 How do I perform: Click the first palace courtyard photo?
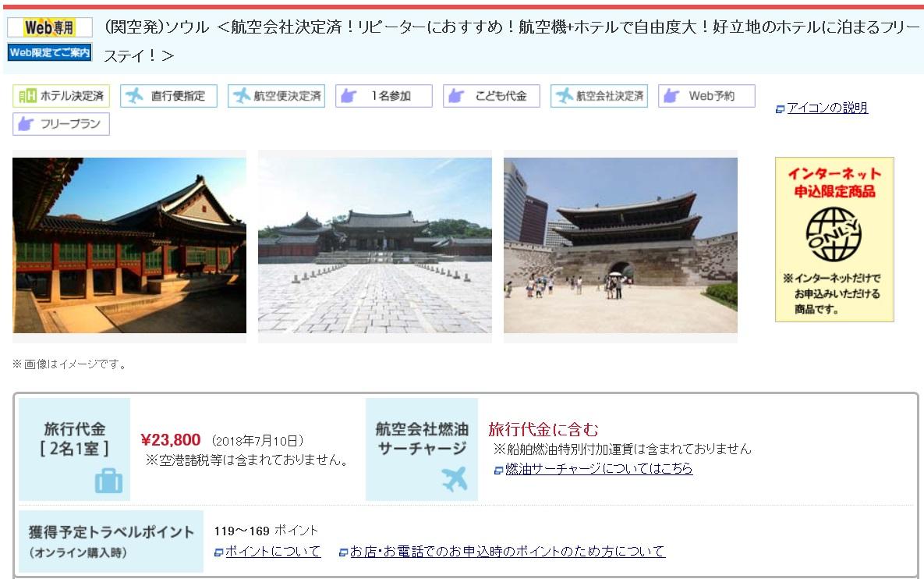[129, 246]
